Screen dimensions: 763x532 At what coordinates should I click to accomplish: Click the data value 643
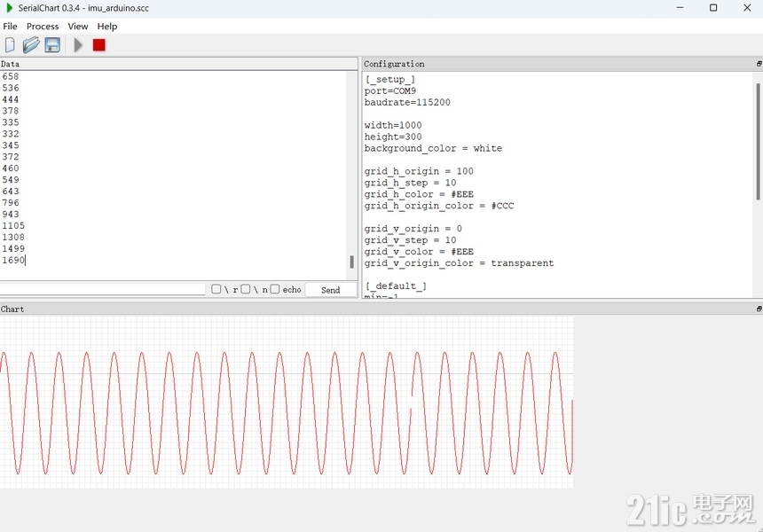click(11, 192)
